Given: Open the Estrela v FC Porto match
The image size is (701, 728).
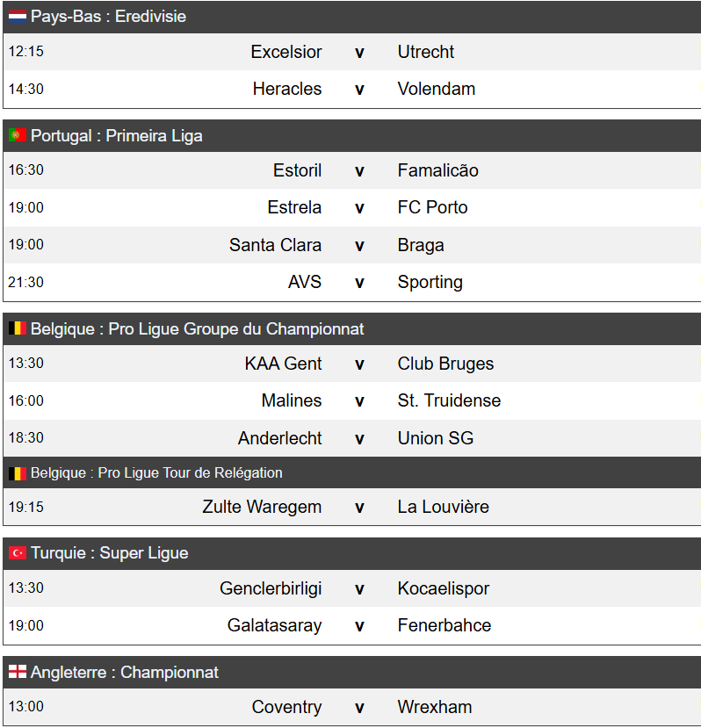Looking at the screenshot, I should pyautogui.click(x=359, y=208).
